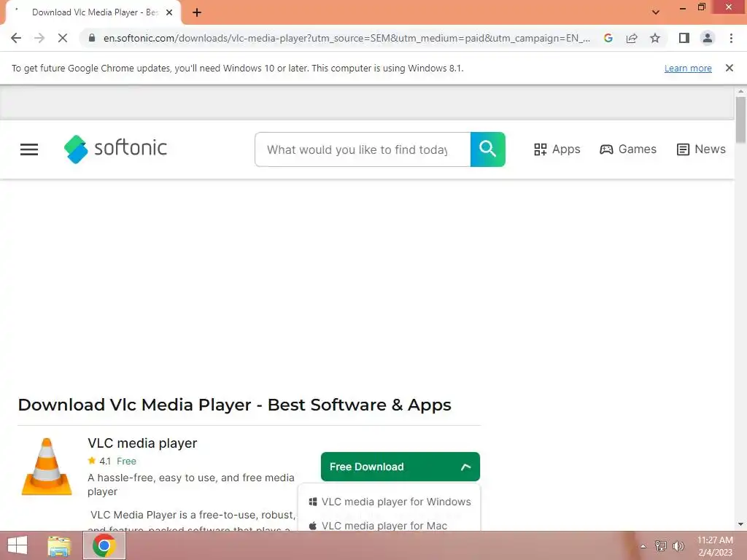Click the address bar URL
The height and width of the screenshot is (560, 747).
click(x=347, y=38)
